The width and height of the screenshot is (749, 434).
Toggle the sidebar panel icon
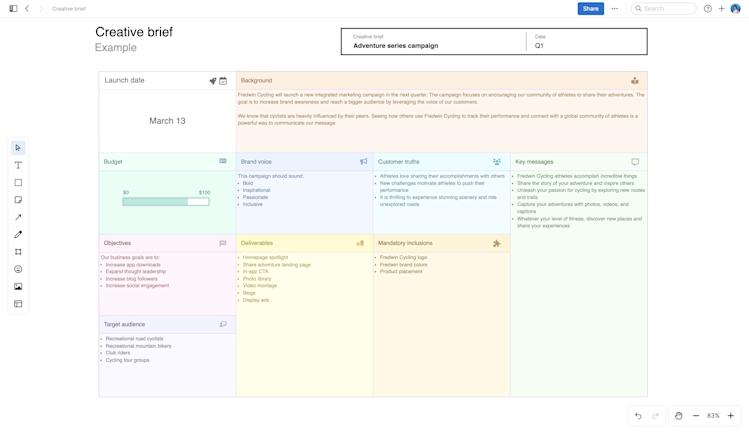(13, 9)
